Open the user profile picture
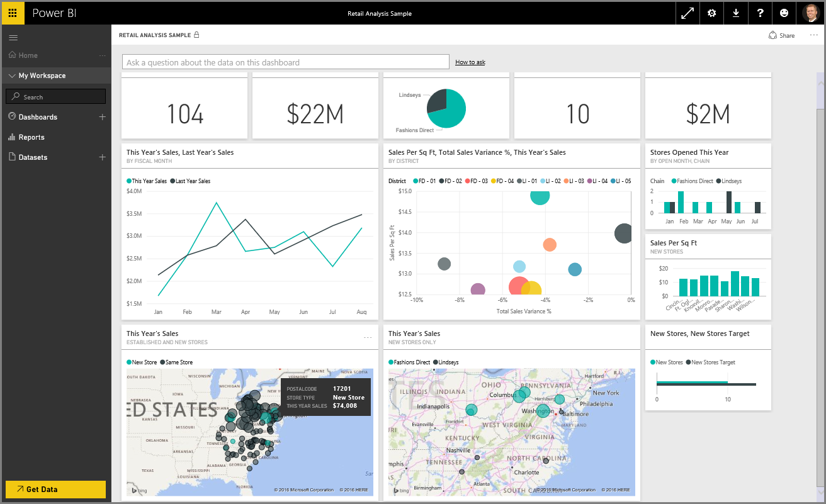This screenshot has height=504, width=826. 811,13
